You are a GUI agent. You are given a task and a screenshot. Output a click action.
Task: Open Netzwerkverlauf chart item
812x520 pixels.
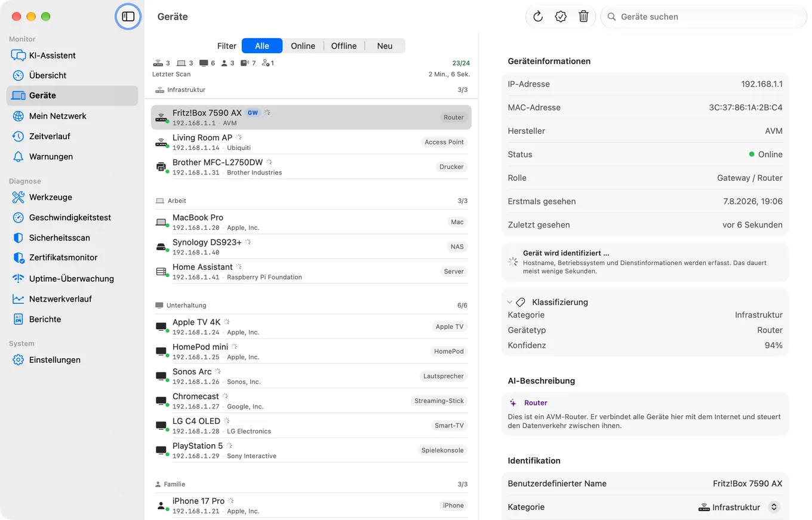coord(72,299)
